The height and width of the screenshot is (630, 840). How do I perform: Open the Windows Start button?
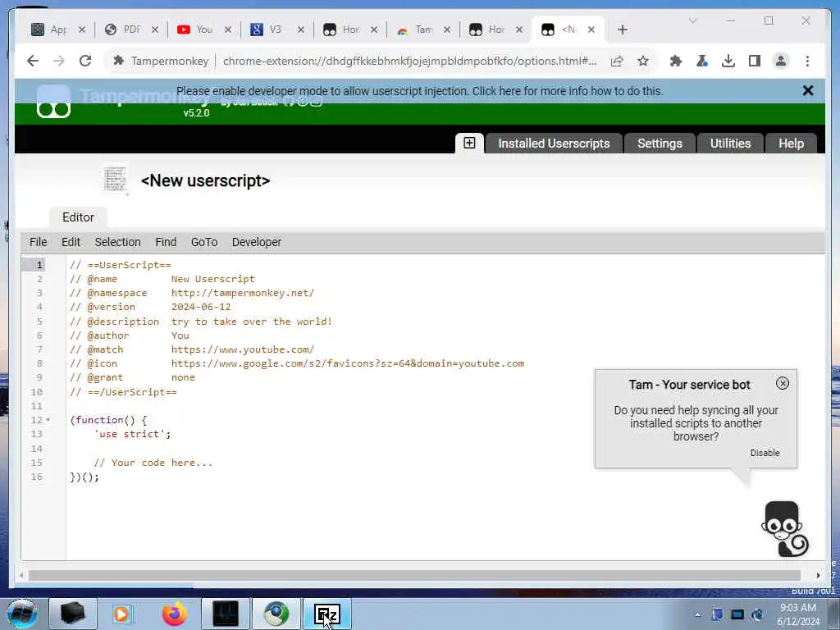click(22, 614)
